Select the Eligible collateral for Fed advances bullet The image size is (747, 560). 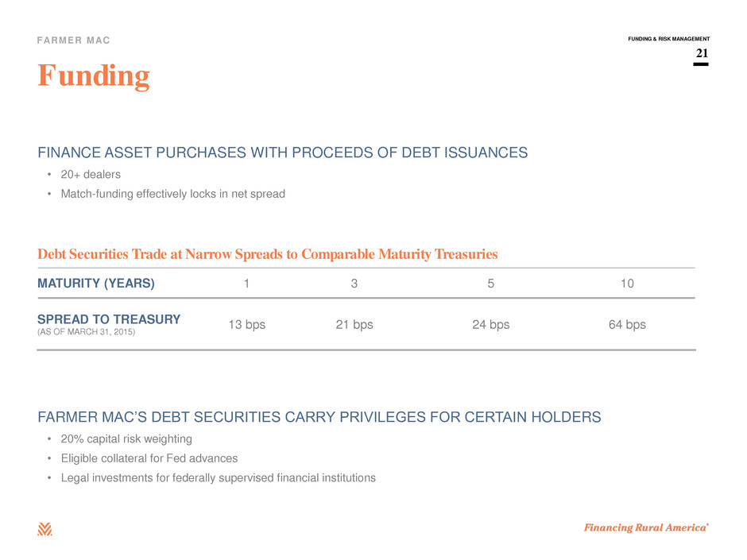[149, 458]
